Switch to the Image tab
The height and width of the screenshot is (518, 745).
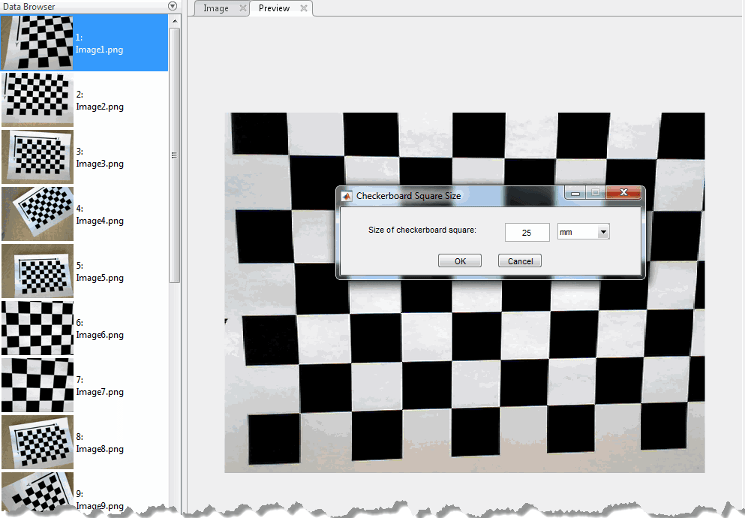coord(216,8)
